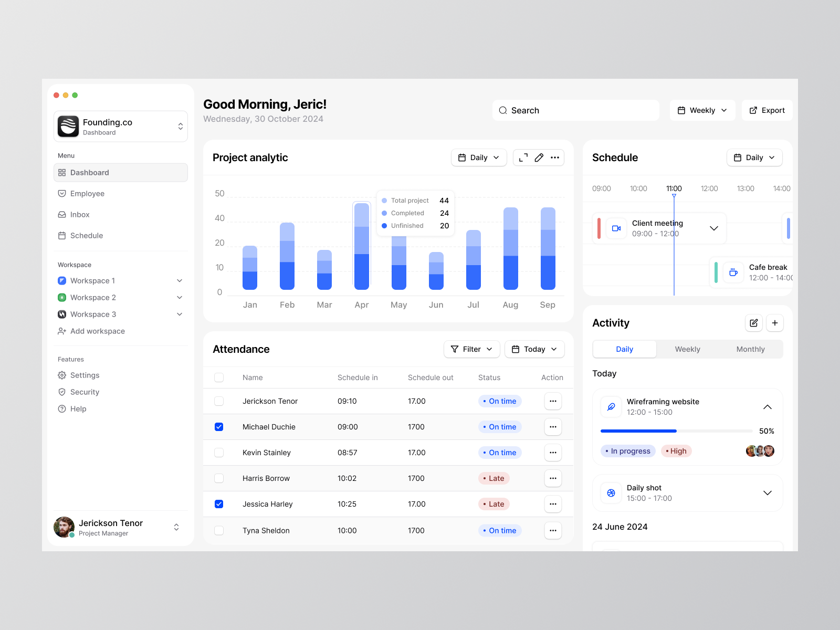Click the edit pencil icon on Project analytic
The width and height of the screenshot is (840, 630).
539,157
